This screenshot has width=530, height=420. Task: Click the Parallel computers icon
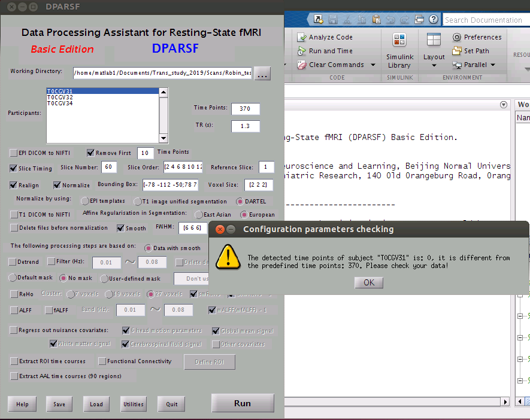click(457, 65)
